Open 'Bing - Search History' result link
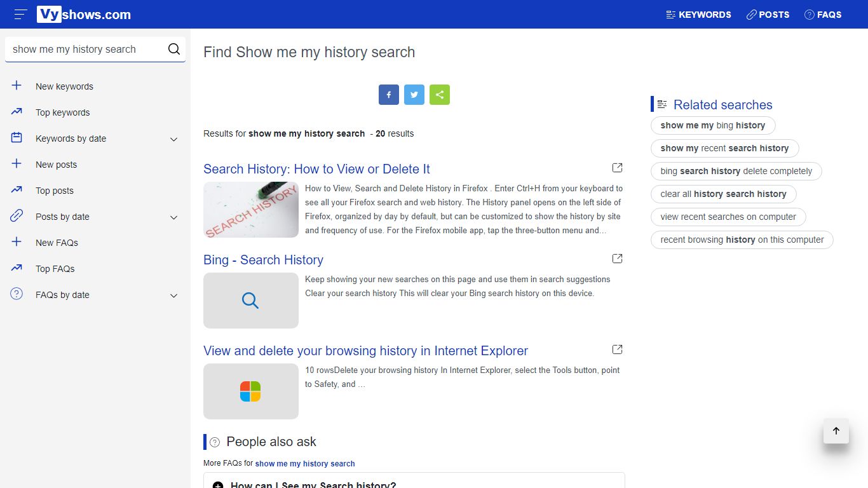The image size is (868, 488). coord(263,260)
